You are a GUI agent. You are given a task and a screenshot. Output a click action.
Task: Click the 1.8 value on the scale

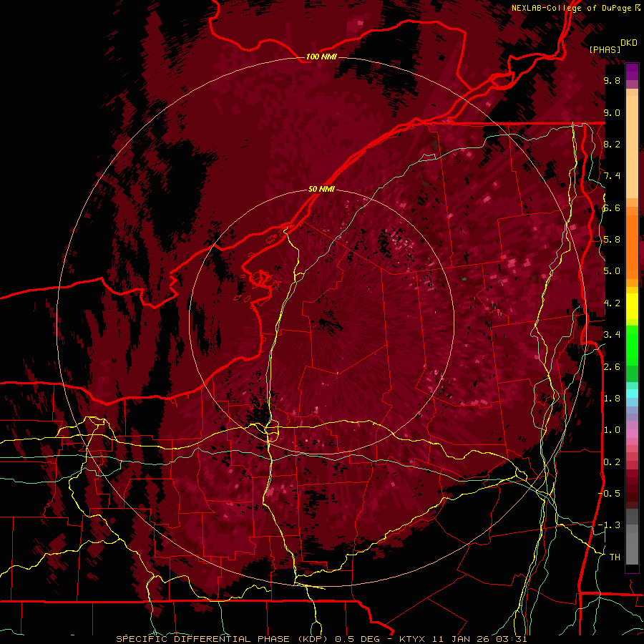(x=612, y=399)
